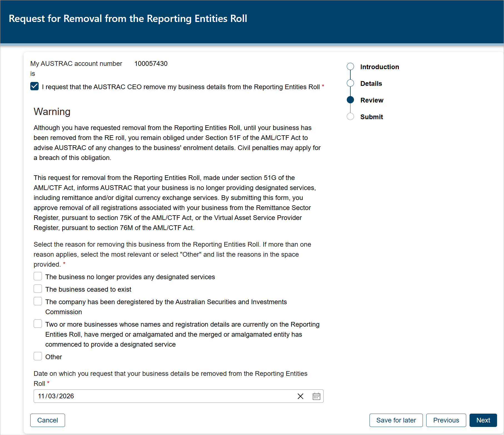Select the Introduction step circle
This screenshot has height=435, width=504.
[350, 66]
